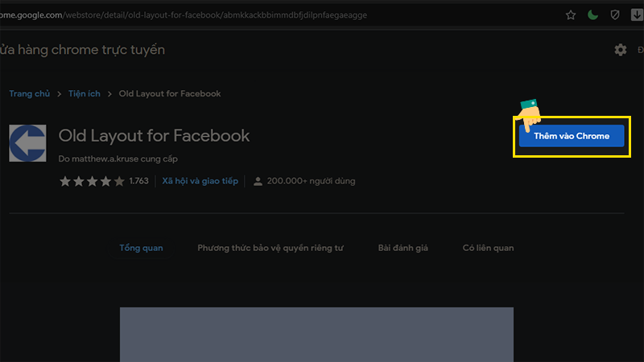Open 'Xã hội và giao tiếp' category link
Screen dimensions: 644x362
200,181
